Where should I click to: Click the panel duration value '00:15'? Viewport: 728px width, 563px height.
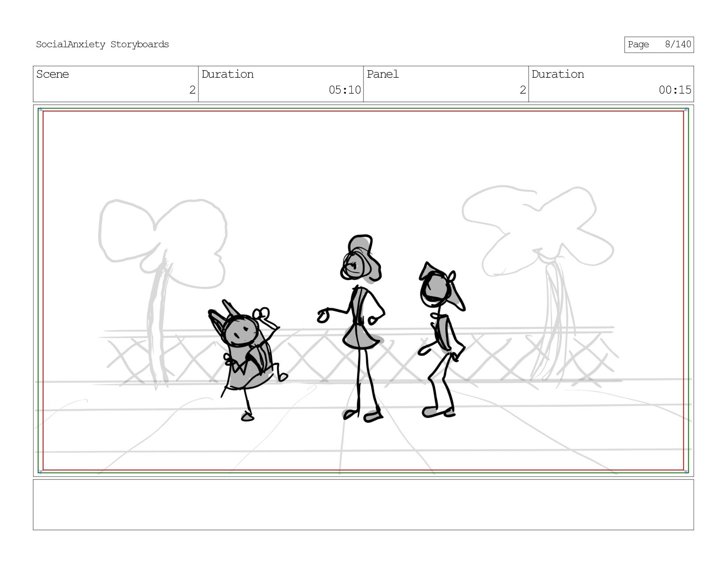point(675,90)
